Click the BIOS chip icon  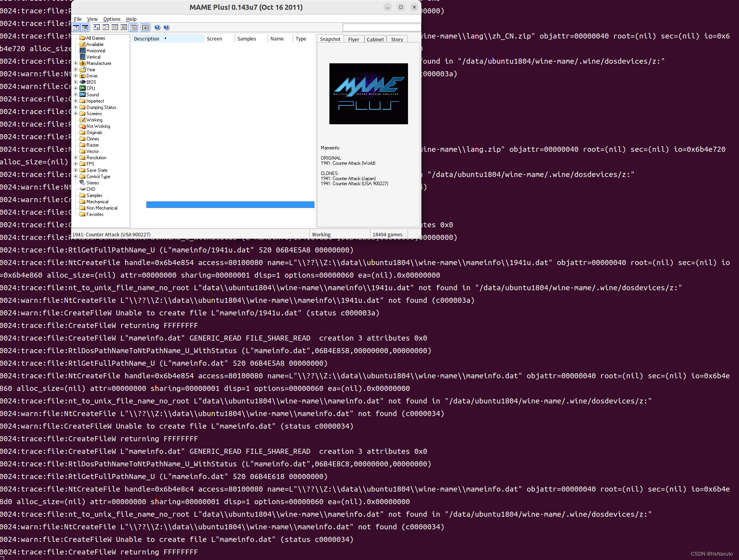pyautogui.click(x=83, y=82)
